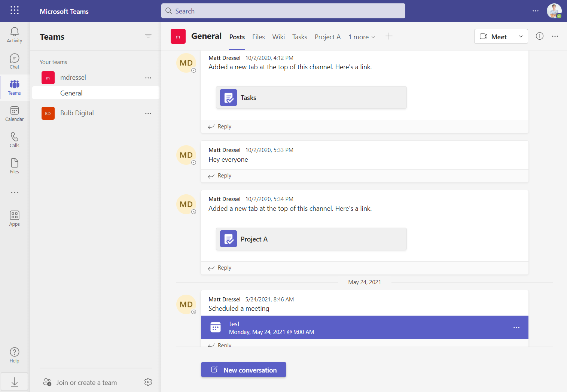Switch to the Files tab

(x=258, y=37)
